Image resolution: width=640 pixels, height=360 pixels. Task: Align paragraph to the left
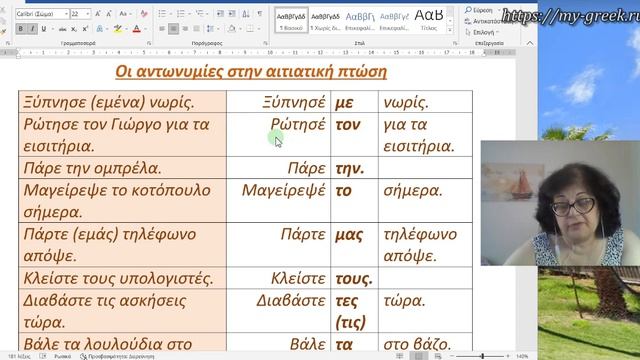click(x=162, y=29)
